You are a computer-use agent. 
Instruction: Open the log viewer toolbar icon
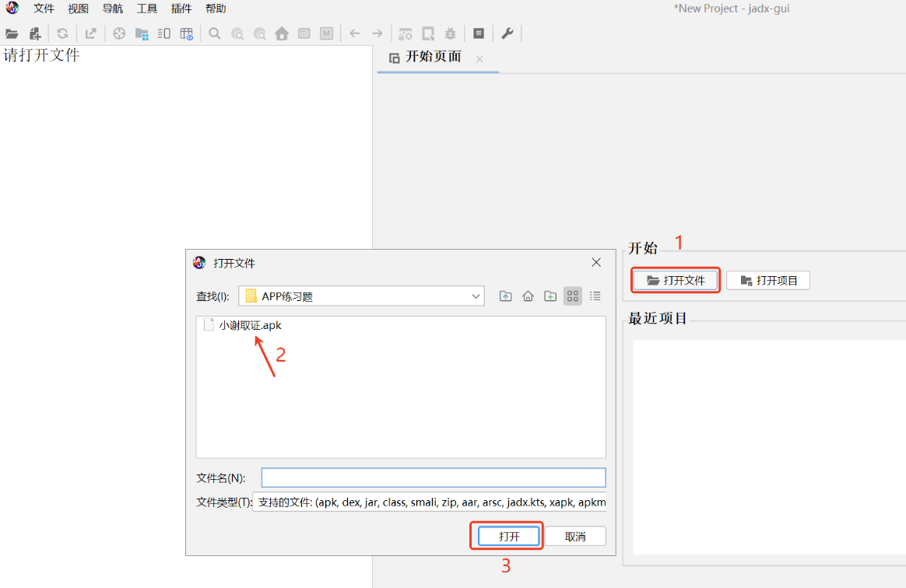tap(479, 33)
